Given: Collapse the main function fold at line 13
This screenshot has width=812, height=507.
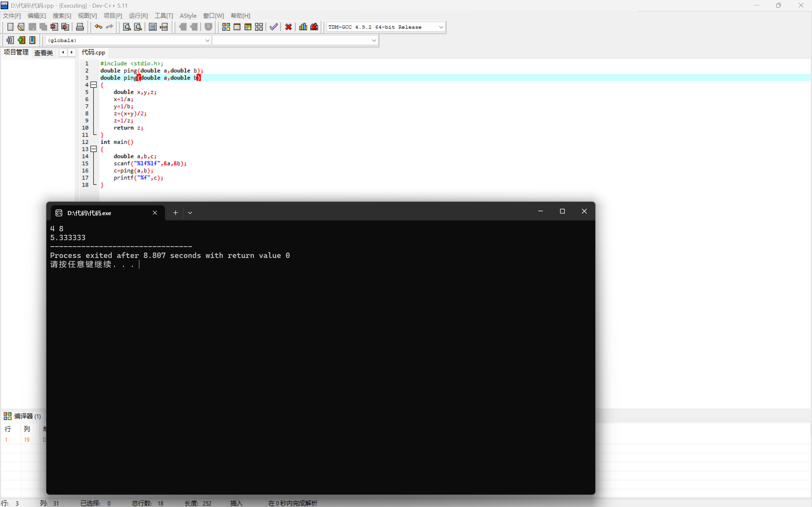Looking at the screenshot, I should pos(94,149).
